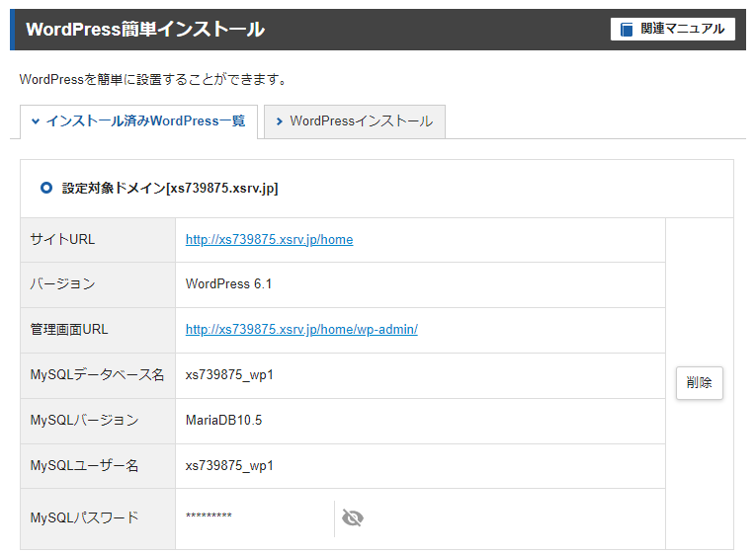Click the WordPress 6.1 version value

pyautogui.click(x=228, y=284)
